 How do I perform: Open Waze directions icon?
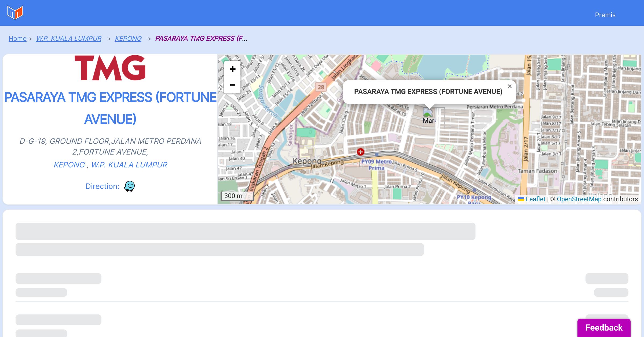point(129,186)
